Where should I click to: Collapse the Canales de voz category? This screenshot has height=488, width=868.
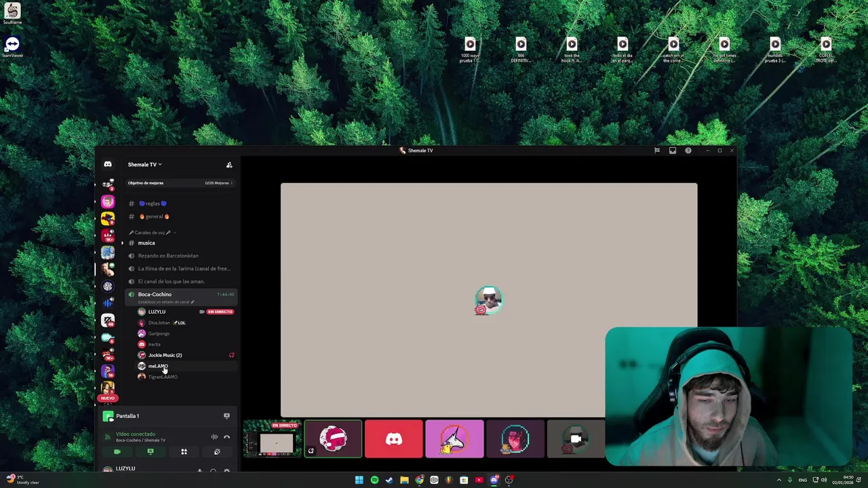click(152, 232)
